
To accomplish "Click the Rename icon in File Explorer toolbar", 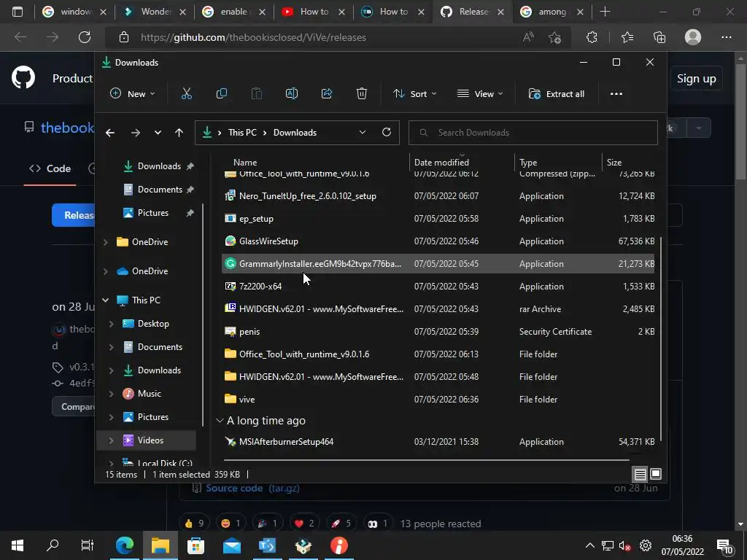I will (292, 94).
